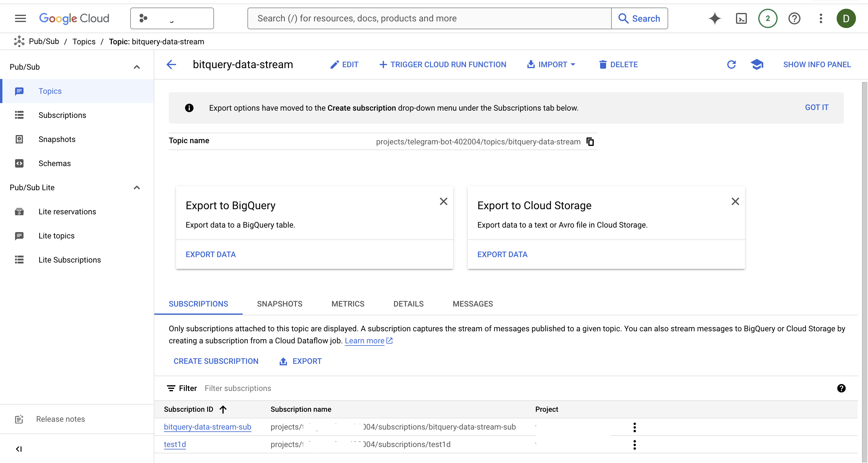Image resolution: width=868 pixels, height=463 pixels.
Task: Click Pub/Sub in the breadcrumb
Action: click(44, 42)
